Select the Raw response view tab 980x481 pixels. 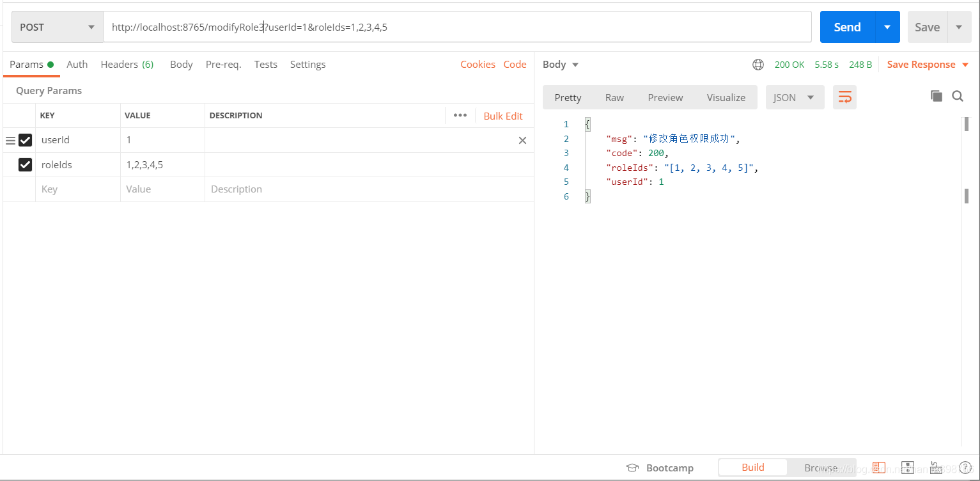(614, 98)
